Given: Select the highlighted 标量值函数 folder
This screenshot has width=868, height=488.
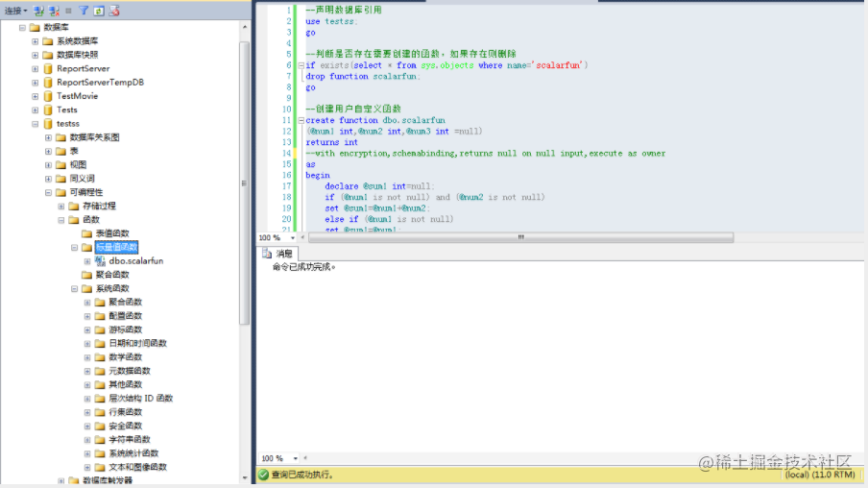Looking at the screenshot, I should pyautogui.click(x=116, y=247).
